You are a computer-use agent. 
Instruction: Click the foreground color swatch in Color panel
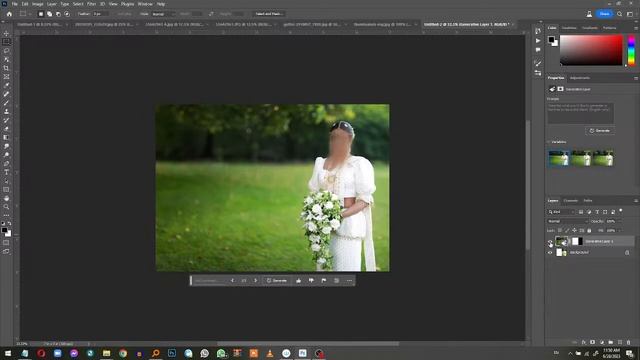pyautogui.click(x=551, y=40)
